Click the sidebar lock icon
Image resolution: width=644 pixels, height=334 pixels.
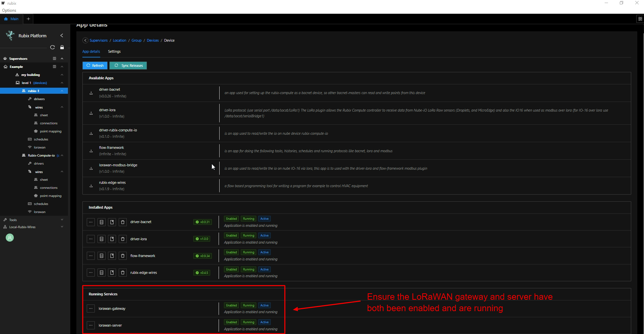click(x=62, y=47)
